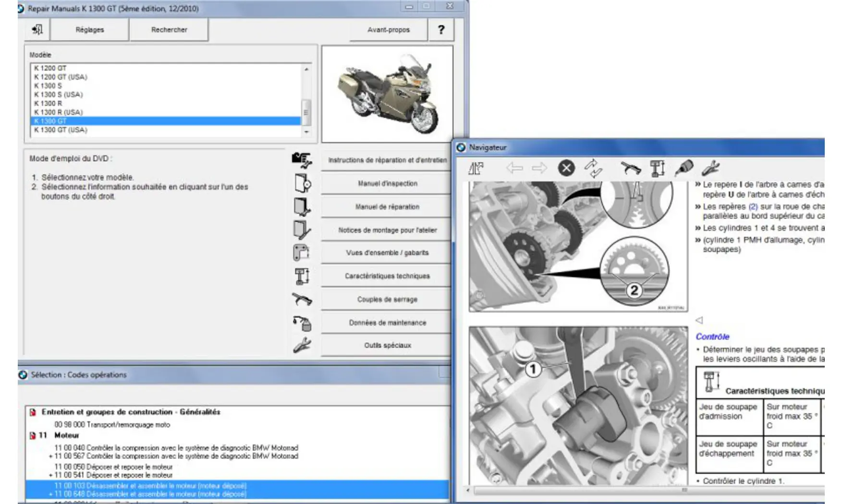Collapse the 11 Moteur tree node
Screen dimensions: 843x504
[33, 435]
